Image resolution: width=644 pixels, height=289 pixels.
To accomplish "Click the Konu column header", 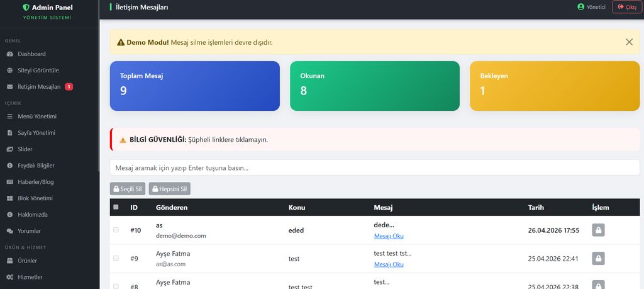I will tap(297, 208).
